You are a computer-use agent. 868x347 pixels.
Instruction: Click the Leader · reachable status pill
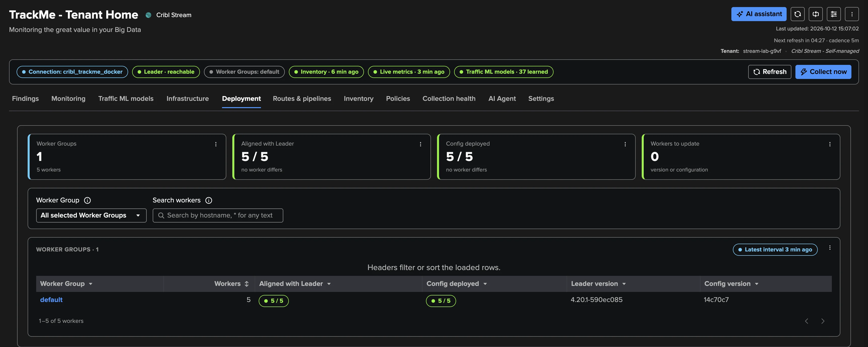pyautogui.click(x=166, y=72)
